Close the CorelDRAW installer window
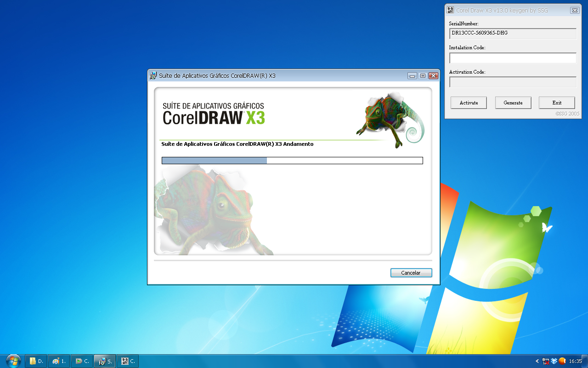The height and width of the screenshot is (368, 588). pos(433,76)
